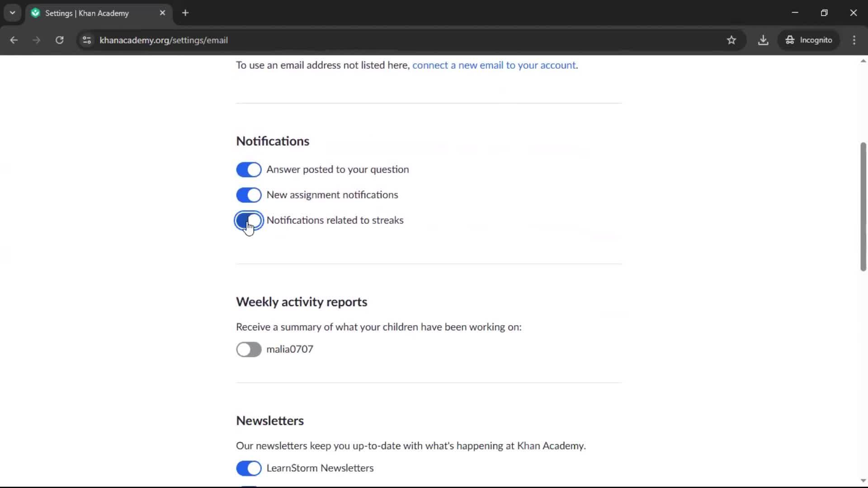Click the Weekly activity reports heading
868x488 pixels.
tap(302, 302)
